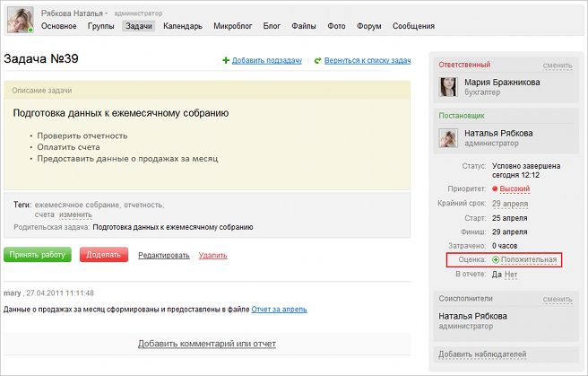588x376 pixels.
Task: Click the green plus icon for adding subtask
Action: tap(226, 61)
